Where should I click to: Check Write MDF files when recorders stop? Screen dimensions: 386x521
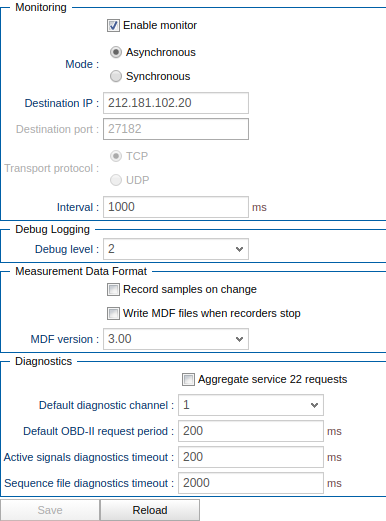[x=113, y=314]
